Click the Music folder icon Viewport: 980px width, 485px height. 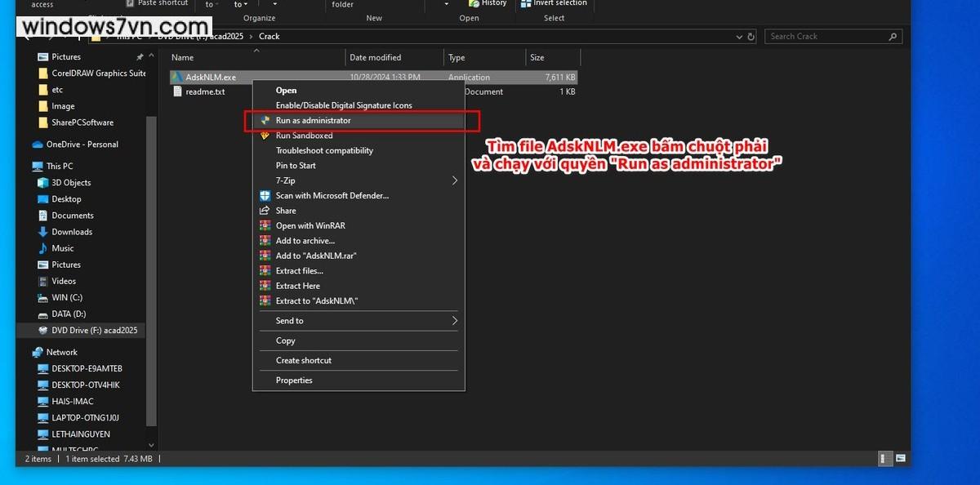[x=43, y=248]
